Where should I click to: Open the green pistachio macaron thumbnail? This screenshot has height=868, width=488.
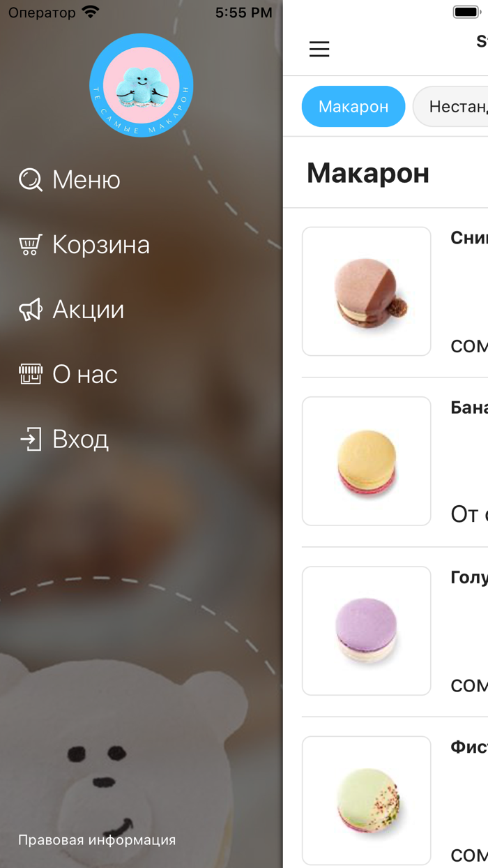tap(367, 801)
